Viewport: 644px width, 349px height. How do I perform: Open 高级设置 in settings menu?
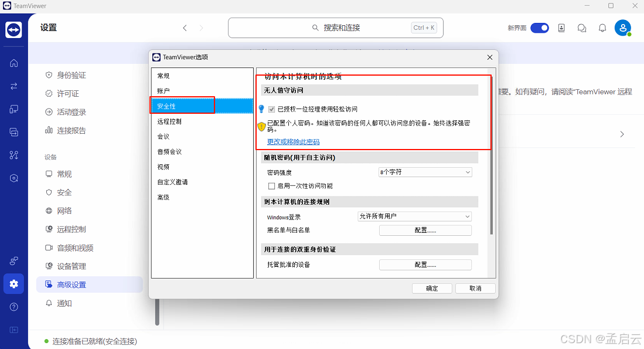(x=90, y=284)
